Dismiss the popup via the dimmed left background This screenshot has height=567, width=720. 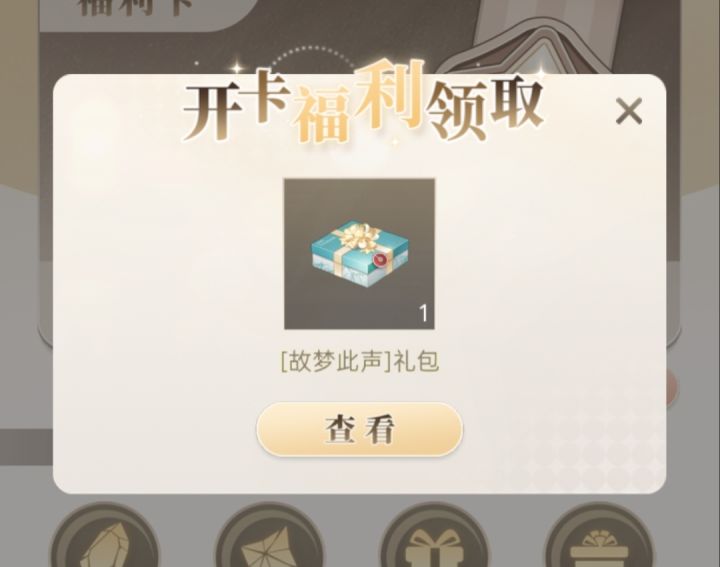tap(25, 321)
